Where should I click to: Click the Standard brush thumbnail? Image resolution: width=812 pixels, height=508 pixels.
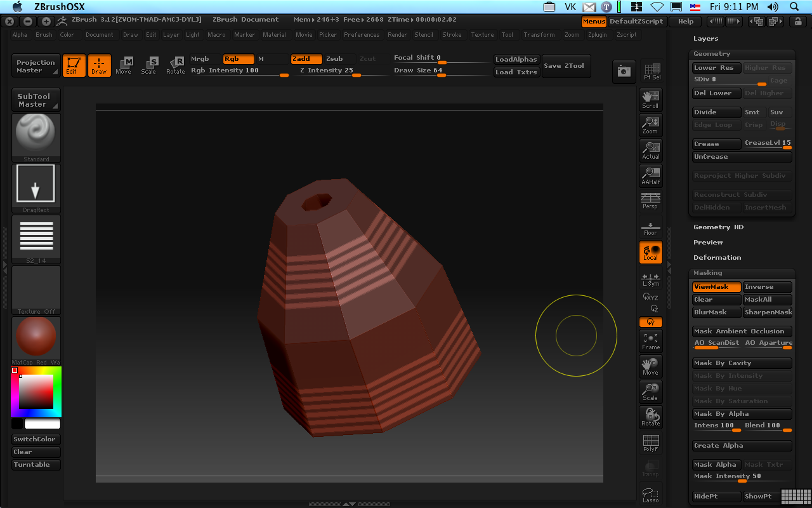36,136
